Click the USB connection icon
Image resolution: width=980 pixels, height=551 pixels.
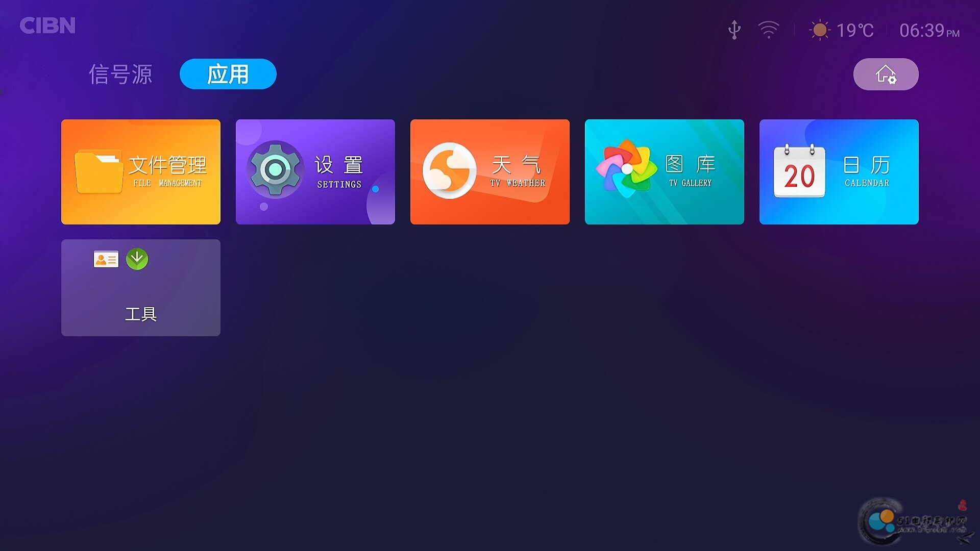point(733,30)
